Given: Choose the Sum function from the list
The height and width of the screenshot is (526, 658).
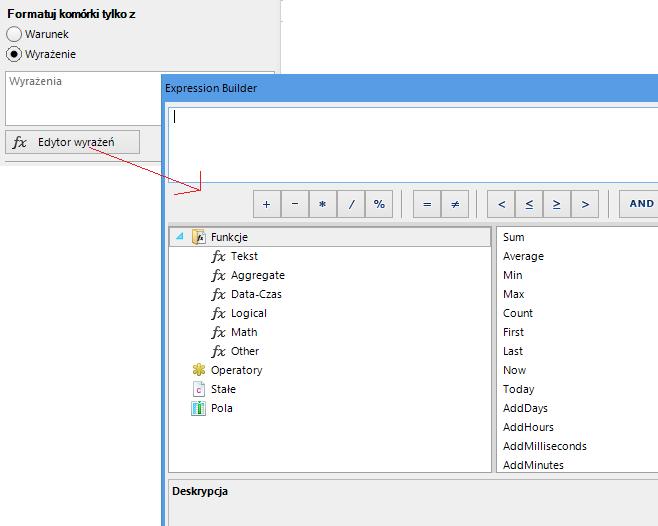Looking at the screenshot, I should coord(514,237).
